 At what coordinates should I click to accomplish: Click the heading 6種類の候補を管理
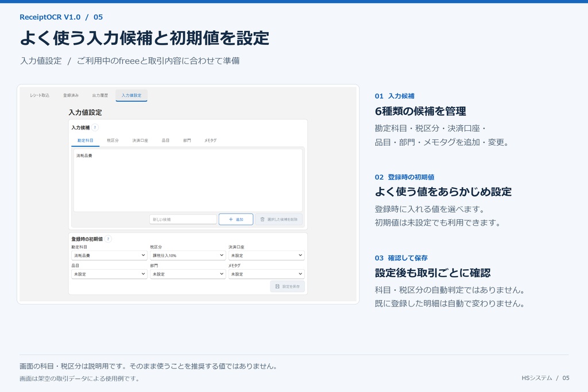(420, 111)
